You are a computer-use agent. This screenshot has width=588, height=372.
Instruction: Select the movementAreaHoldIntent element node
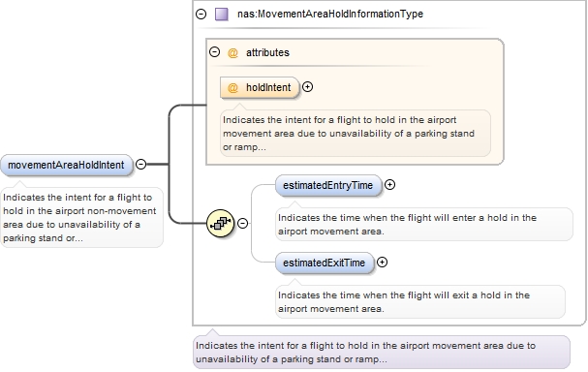(67, 165)
